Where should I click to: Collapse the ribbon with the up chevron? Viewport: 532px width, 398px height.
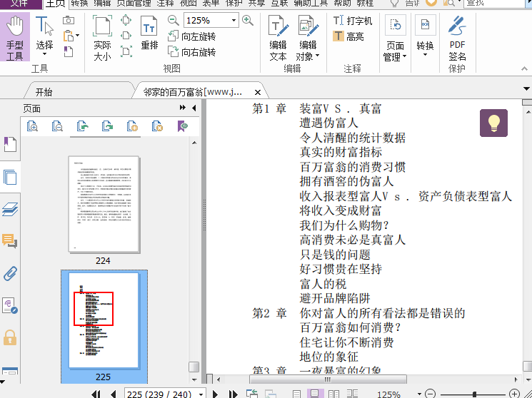[x=524, y=68]
